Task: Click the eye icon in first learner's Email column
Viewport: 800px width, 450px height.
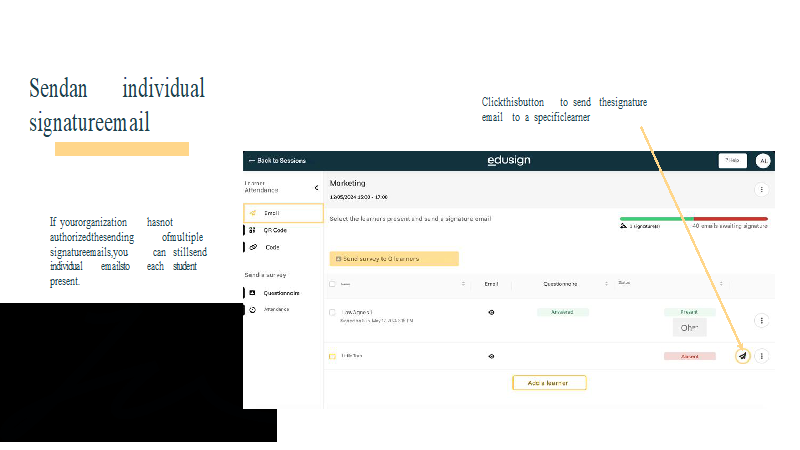Action: click(x=491, y=312)
